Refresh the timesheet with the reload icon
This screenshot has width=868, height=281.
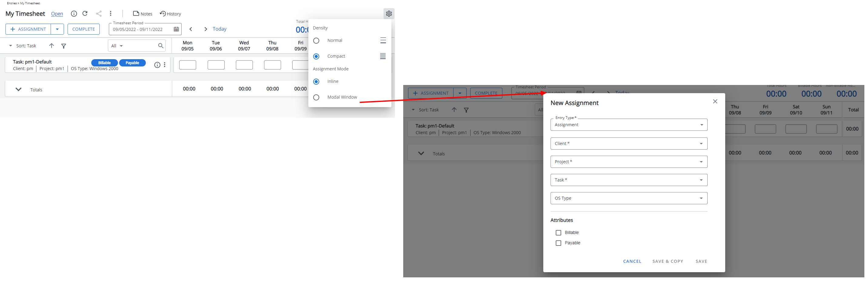point(85,13)
